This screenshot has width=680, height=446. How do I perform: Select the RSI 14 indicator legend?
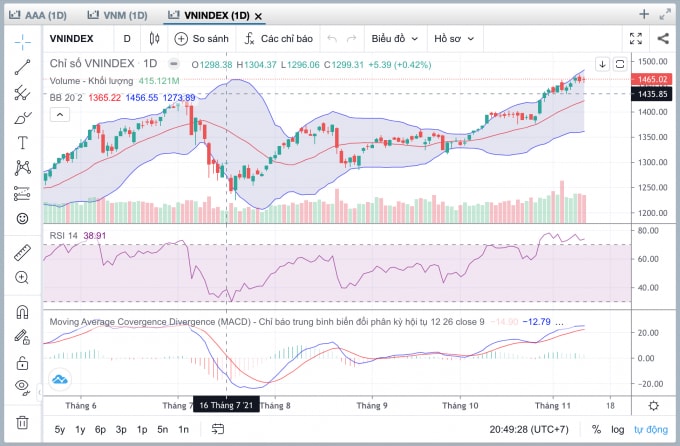[x=63, y=236]
